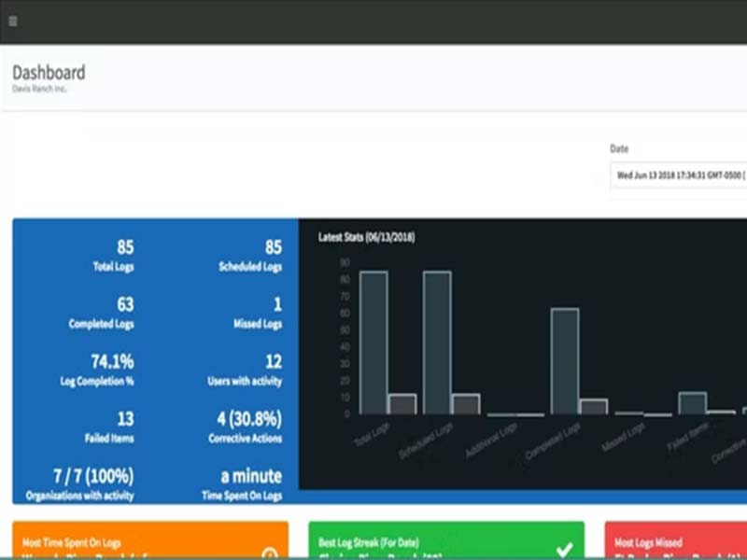Click the clock icon on Most Time Spent card
Image resolution: width=747 pixels, height=560 pixels.
tap(270, 553)
